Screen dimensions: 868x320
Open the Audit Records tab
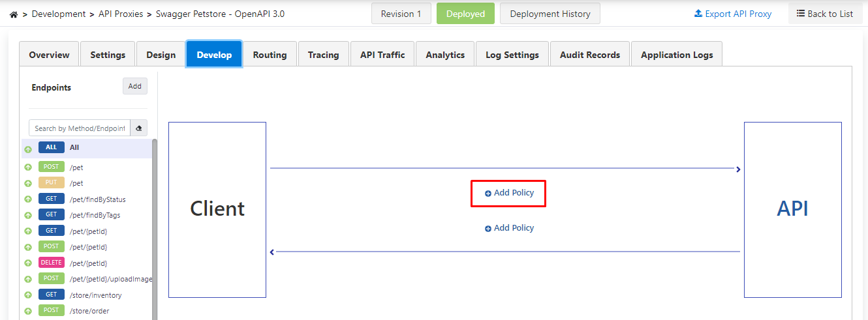coord(589,55)
